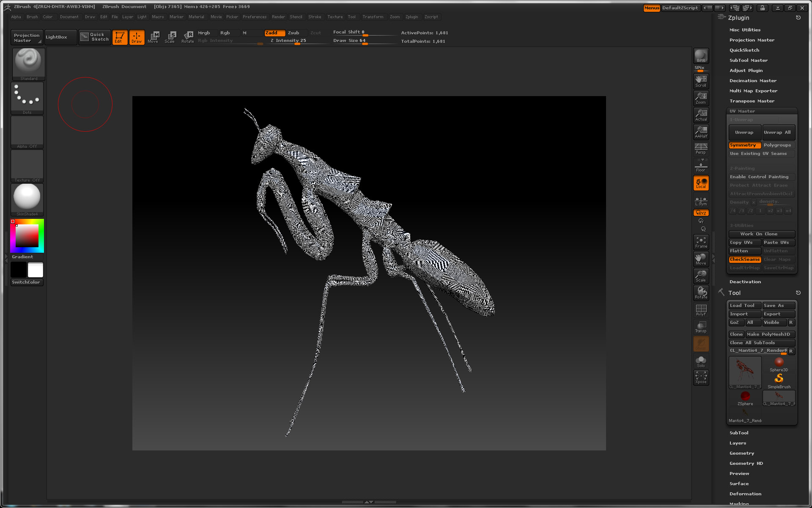Click the Frame mesh icon
This screenshot has width=812, height=508.
701,242
